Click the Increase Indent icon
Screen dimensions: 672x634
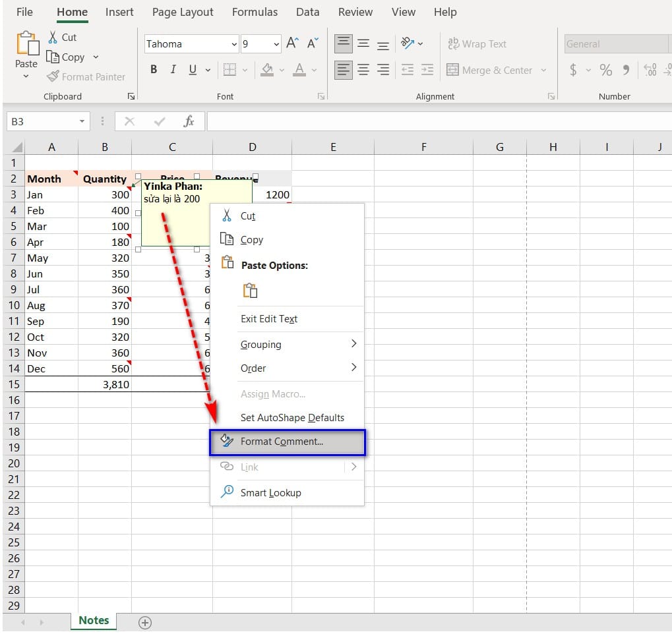point(427,70)
